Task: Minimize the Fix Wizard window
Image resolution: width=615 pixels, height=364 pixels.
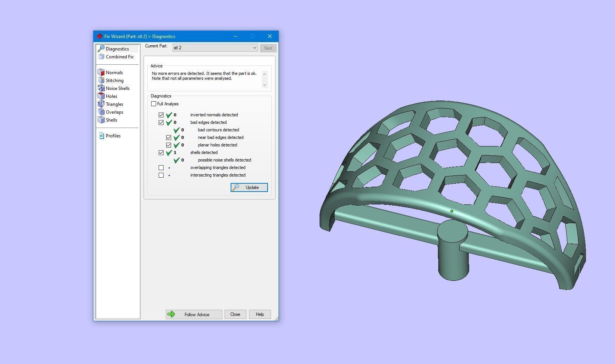Action: pos(236,36)
